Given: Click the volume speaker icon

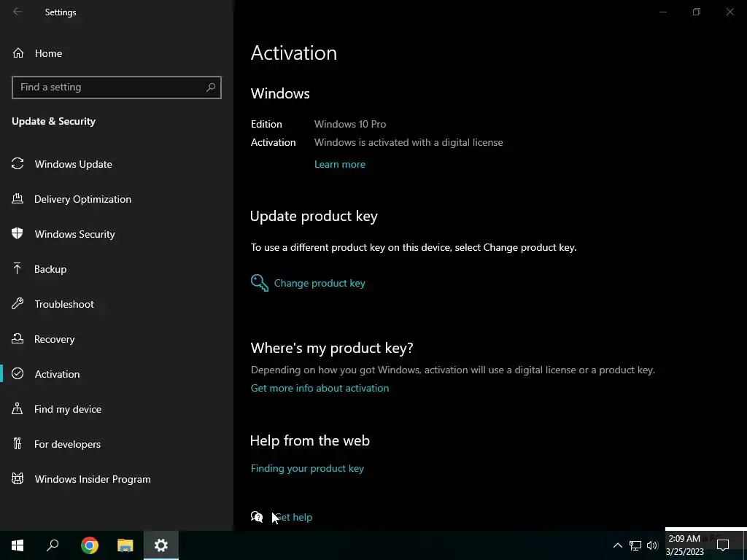Looking at the screenshot, I should (x=652, y=545).
